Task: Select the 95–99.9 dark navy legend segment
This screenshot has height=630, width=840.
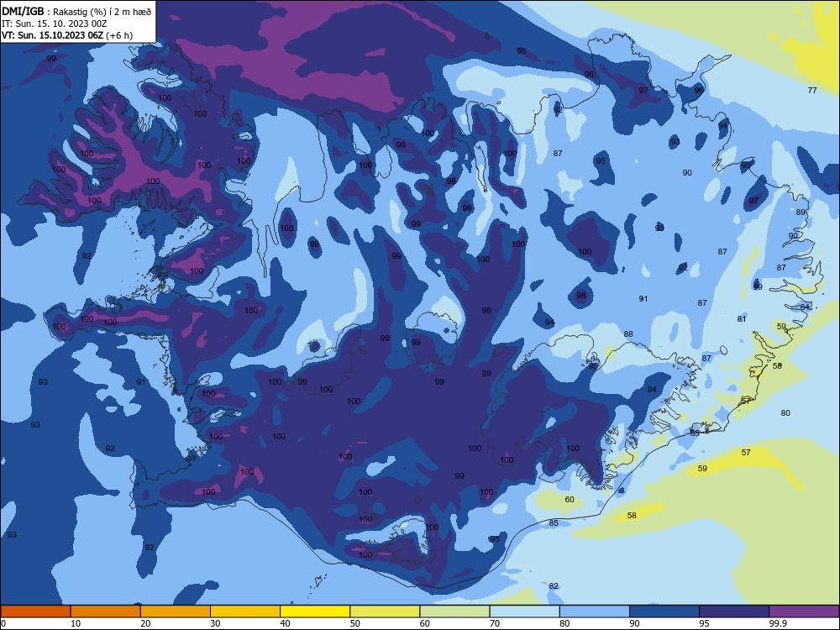Action: [734, 612]
